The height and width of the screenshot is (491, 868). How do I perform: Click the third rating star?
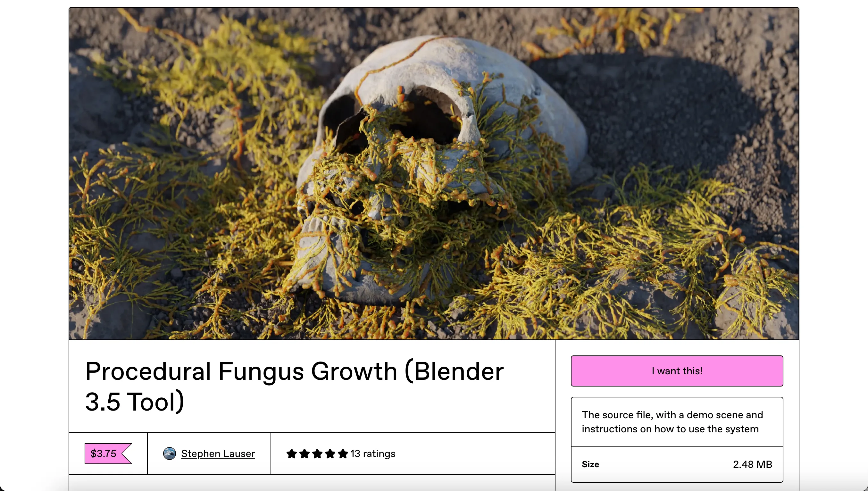(x=317, y=454)
